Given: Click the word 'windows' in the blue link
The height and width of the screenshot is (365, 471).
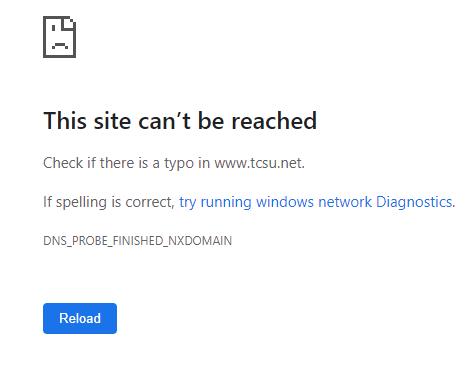Looking at the screenshot, I should click(285, 202).
